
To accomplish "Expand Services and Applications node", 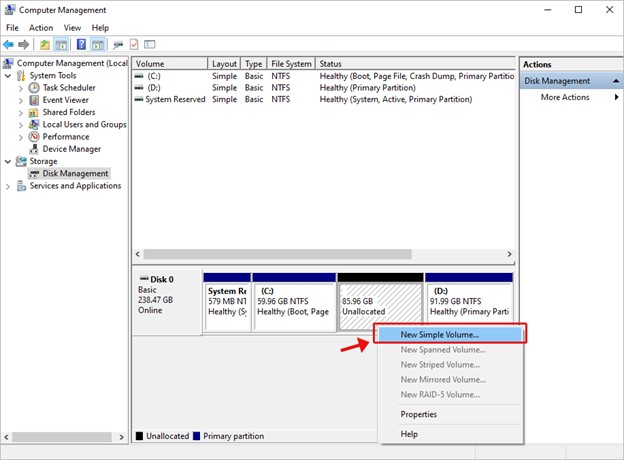I will click(x=8, y=186).
